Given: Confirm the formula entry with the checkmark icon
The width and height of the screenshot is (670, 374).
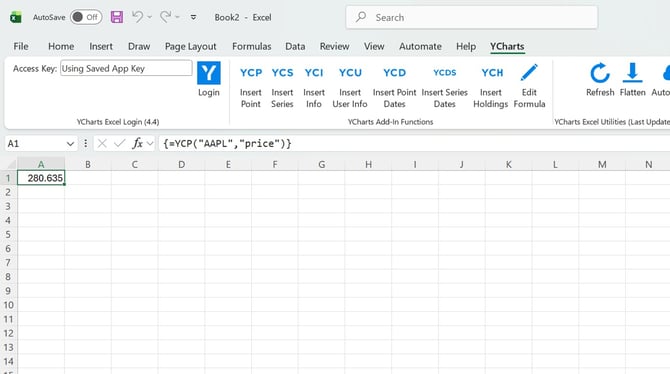Looking at the screenshot, I should coord(120,144).
